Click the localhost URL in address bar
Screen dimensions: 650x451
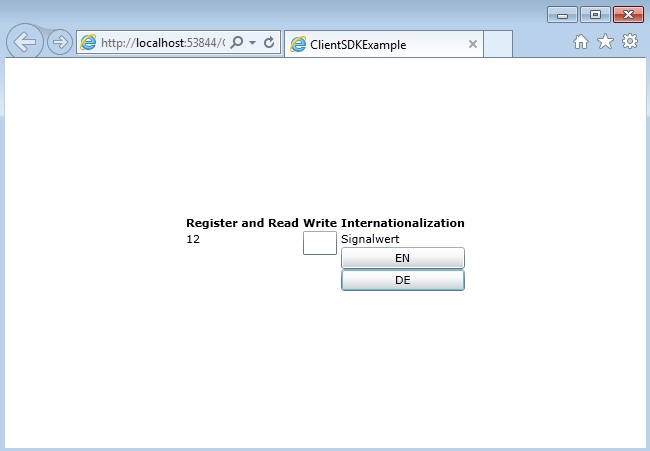tap(162, 44)
